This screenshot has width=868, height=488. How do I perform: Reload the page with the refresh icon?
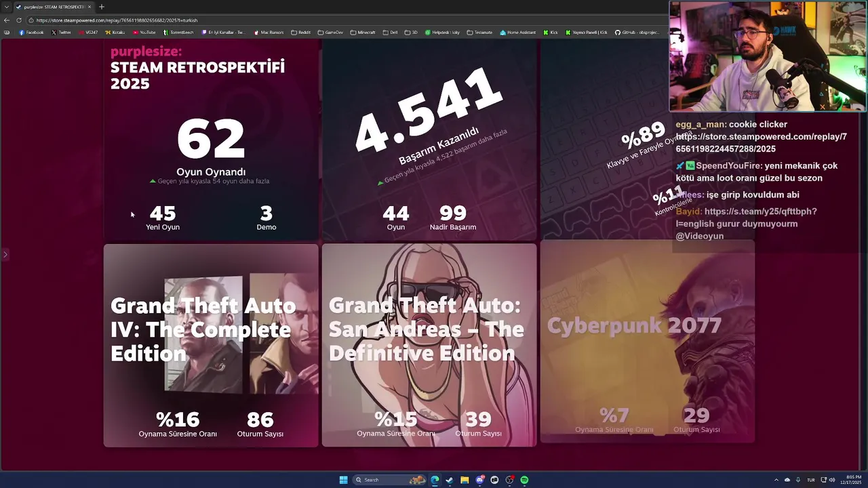click(19, 20)
